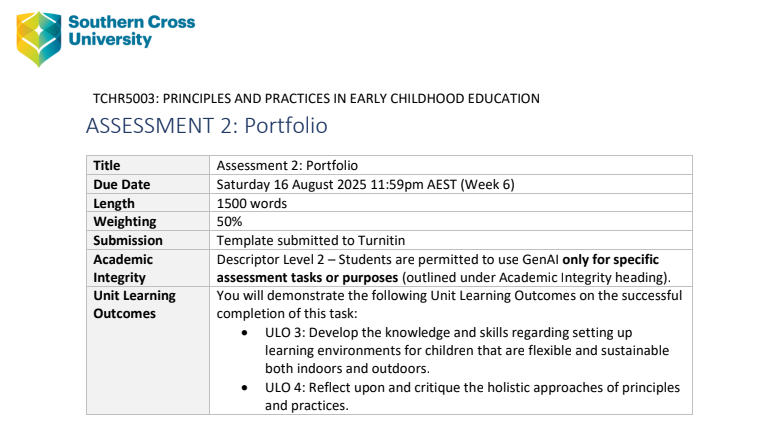
Task: Select the Unit Learning Outcomes label cell
Action: (x=134, y=305)
